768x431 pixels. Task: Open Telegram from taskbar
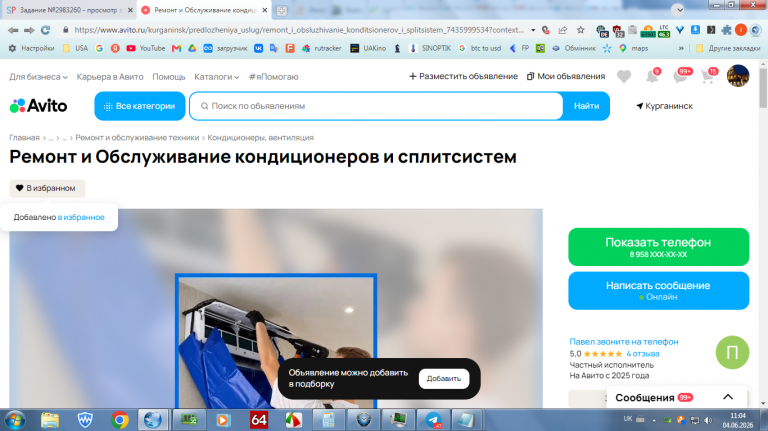433,420
